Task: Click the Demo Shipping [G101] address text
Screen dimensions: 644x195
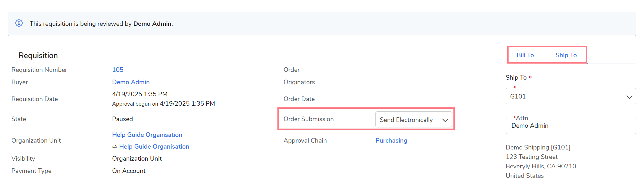Action: (x=538, y=147)
